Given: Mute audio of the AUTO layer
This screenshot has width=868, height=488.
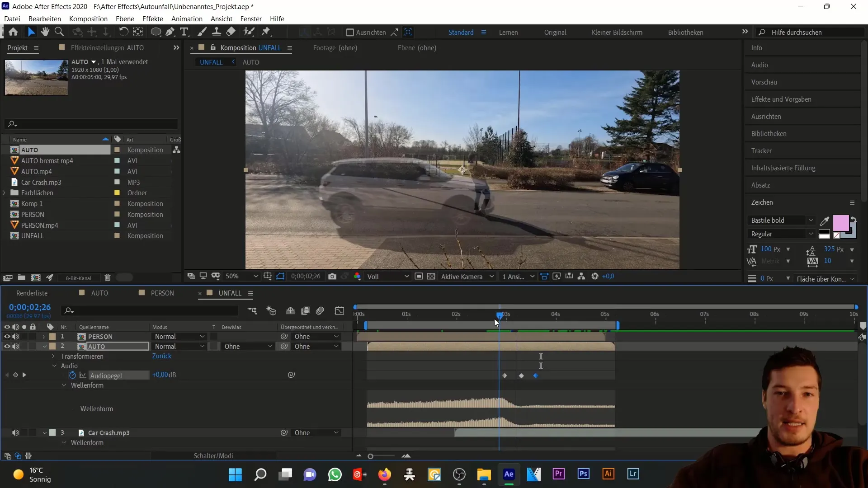Looking at the screenshot, I should [x=16, y=347].
